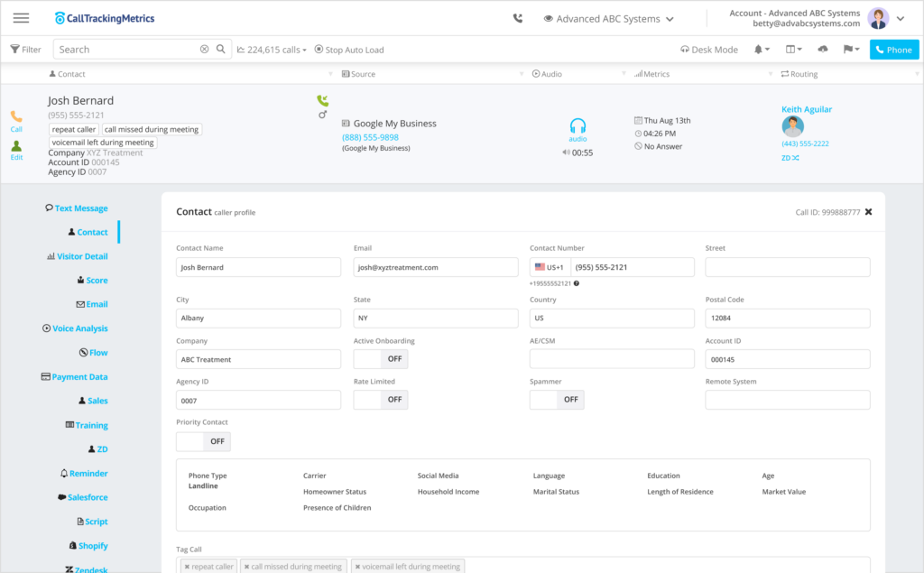
Task: Open the hamburger navigation menu
Action: pos(21,17)
